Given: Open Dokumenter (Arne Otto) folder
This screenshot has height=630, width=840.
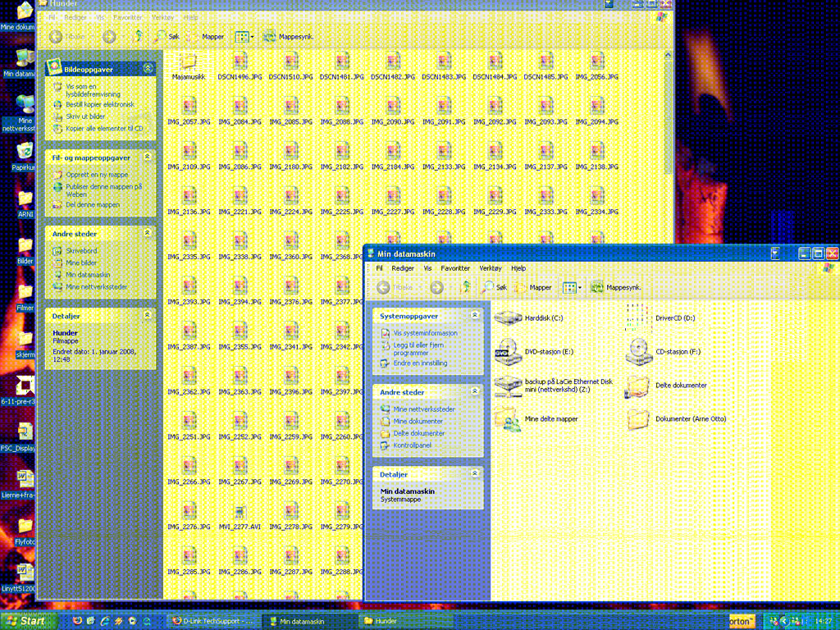Looking at the screenshot, I should click(638, 419).
